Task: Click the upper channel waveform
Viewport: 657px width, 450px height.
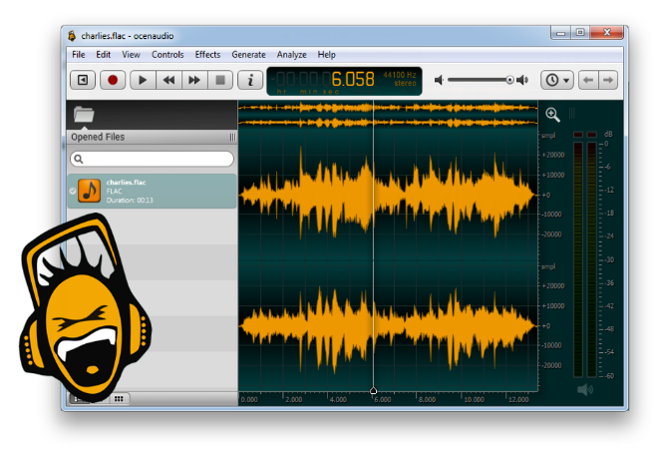Action: pos(388,195)
